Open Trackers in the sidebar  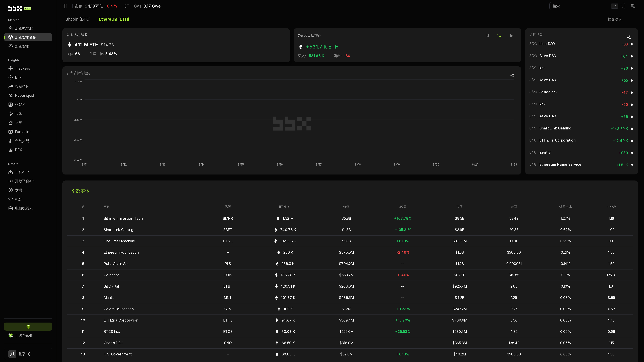(28, 69)
